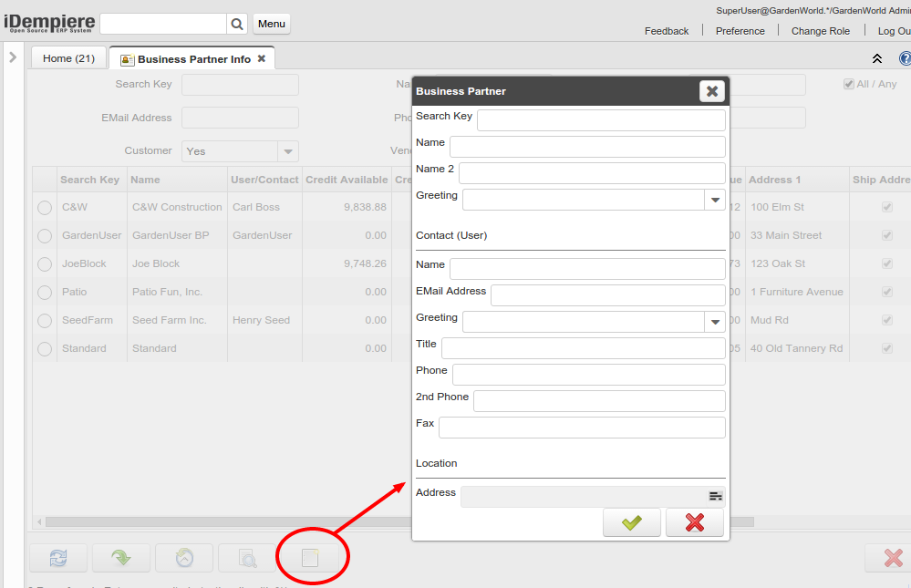Expand the left side panel arrow
This screenshot has height=588, width=911.
[13, 57]
